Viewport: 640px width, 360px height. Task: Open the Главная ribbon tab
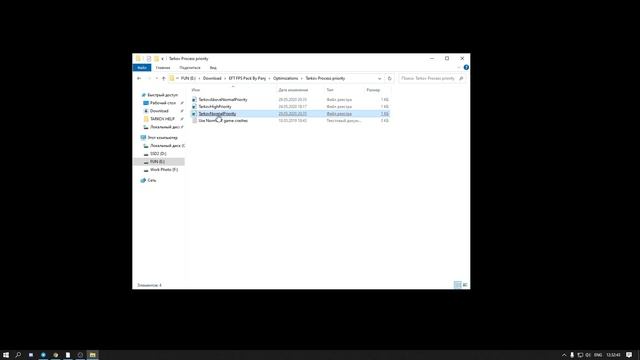coord(163,68)
